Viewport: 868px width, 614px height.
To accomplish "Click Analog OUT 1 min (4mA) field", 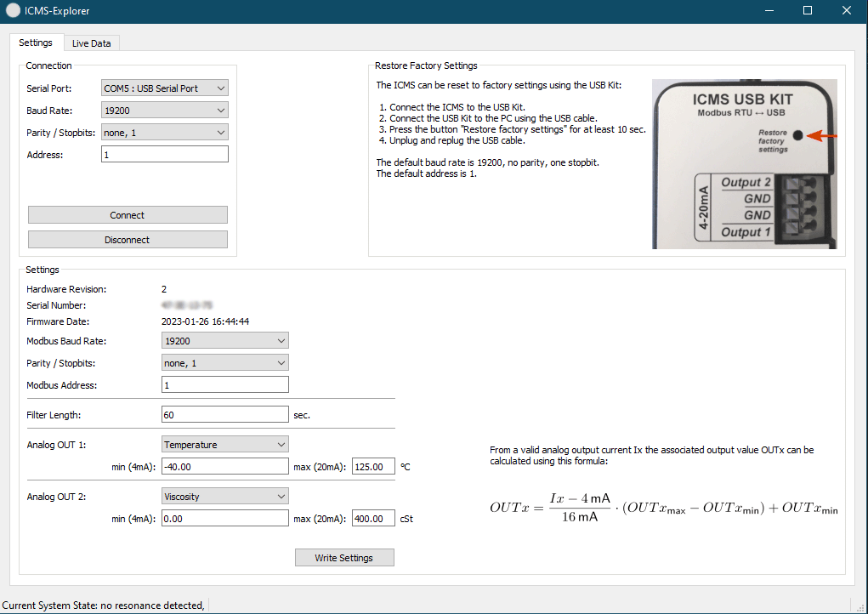I will pyautogui.click(x=225, y=467).
